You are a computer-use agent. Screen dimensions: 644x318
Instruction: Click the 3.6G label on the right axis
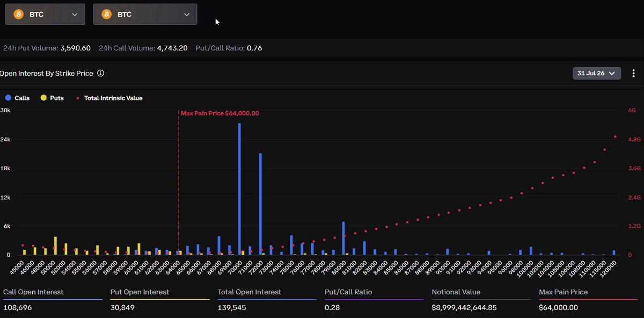[634, 168]
